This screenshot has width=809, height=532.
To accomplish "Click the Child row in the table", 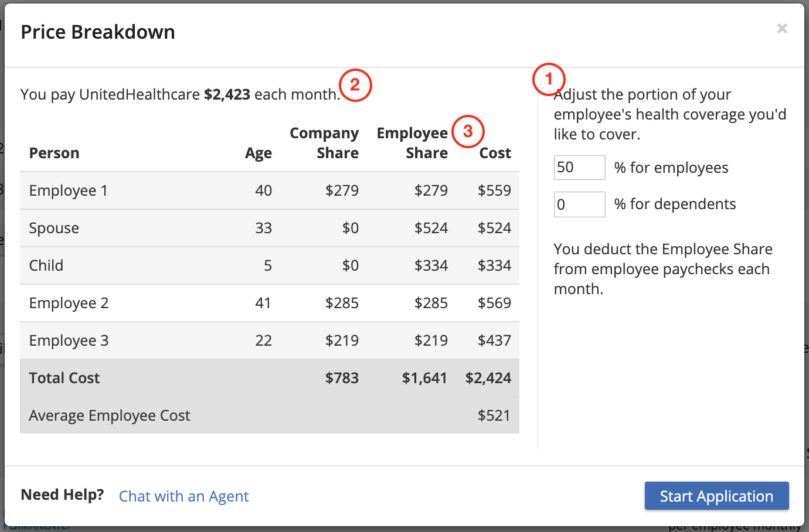I will tap(270, 265).
